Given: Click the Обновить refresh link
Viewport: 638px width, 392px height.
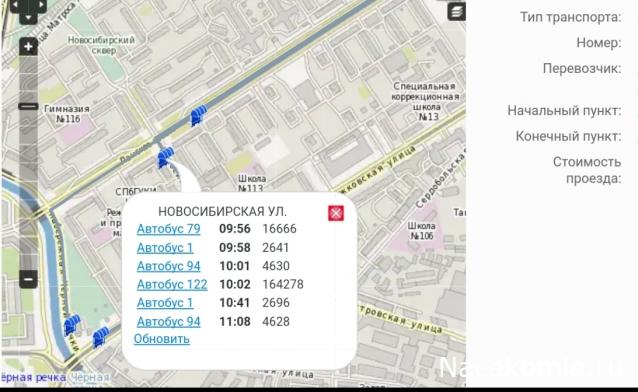Looking at the screenshot, I should point(162,339).
